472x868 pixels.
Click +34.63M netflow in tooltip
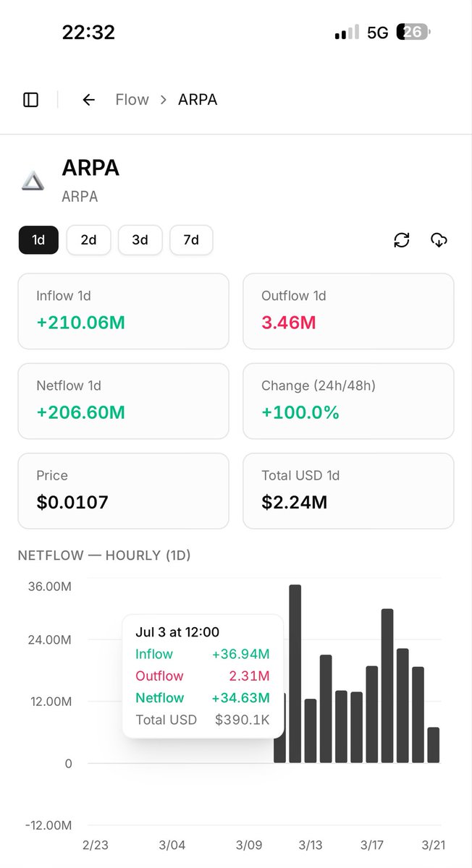240,698
